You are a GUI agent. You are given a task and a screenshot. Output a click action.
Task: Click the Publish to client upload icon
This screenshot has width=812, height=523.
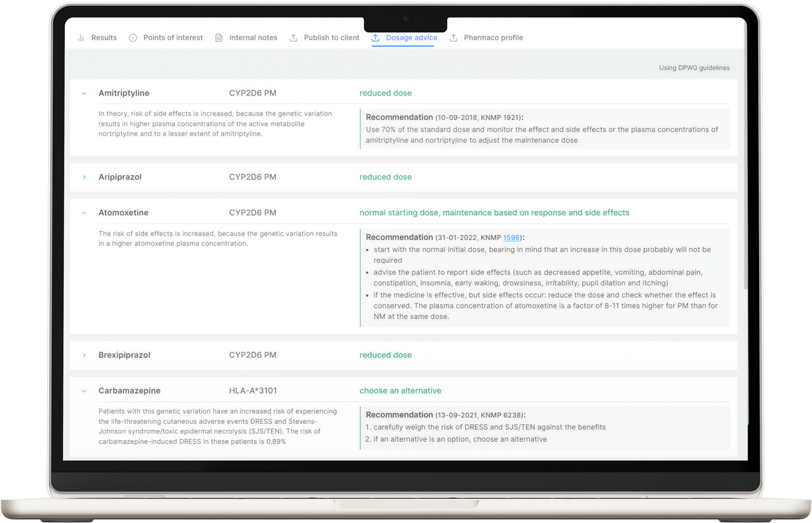pyautogui.click(x=293, y=38)
